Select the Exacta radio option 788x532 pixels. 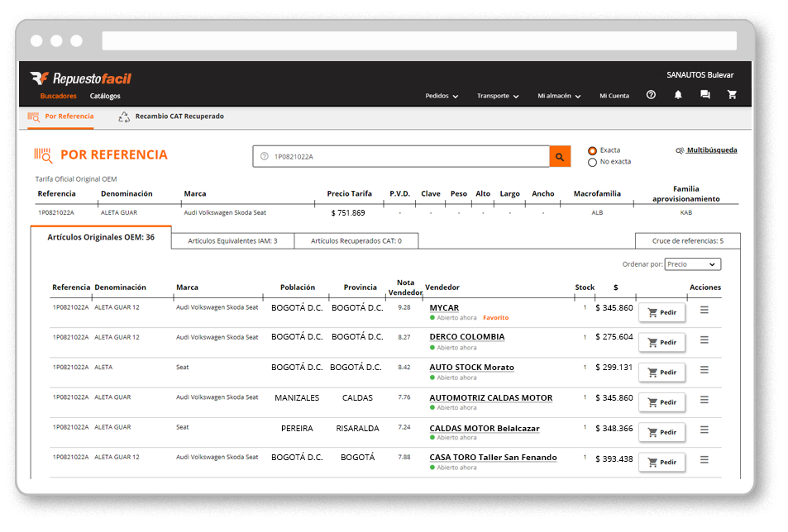(x=592, y=151)
